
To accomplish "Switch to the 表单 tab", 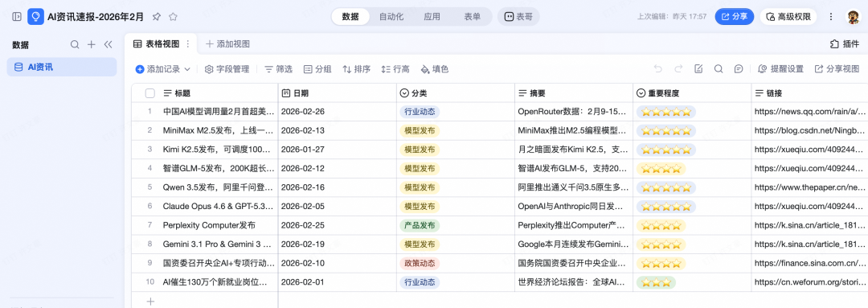I will (x=473, y=17).
